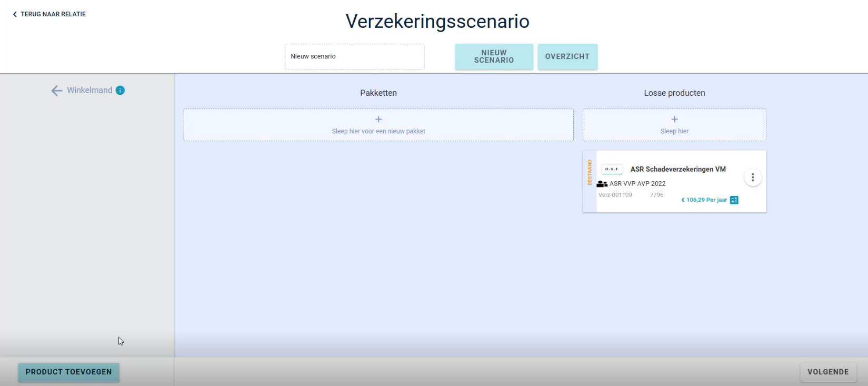Go back via Terug naar relatie link
868x386 pixels.
[x=49, y=14]
